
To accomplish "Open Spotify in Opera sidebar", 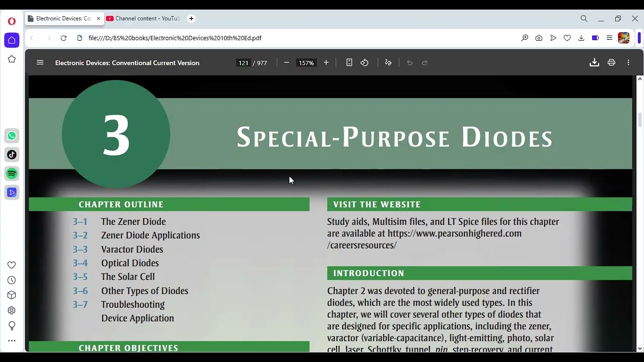I will [12, 173].
